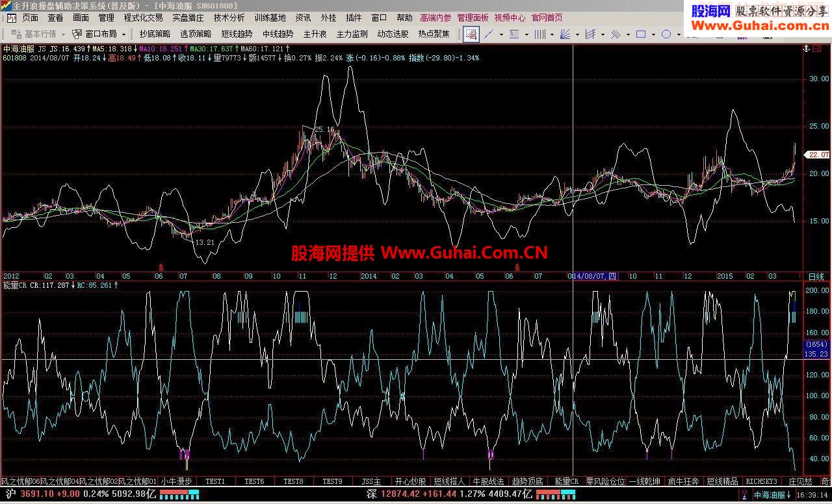Select the ellipse drawing tool

click(666, 34)
